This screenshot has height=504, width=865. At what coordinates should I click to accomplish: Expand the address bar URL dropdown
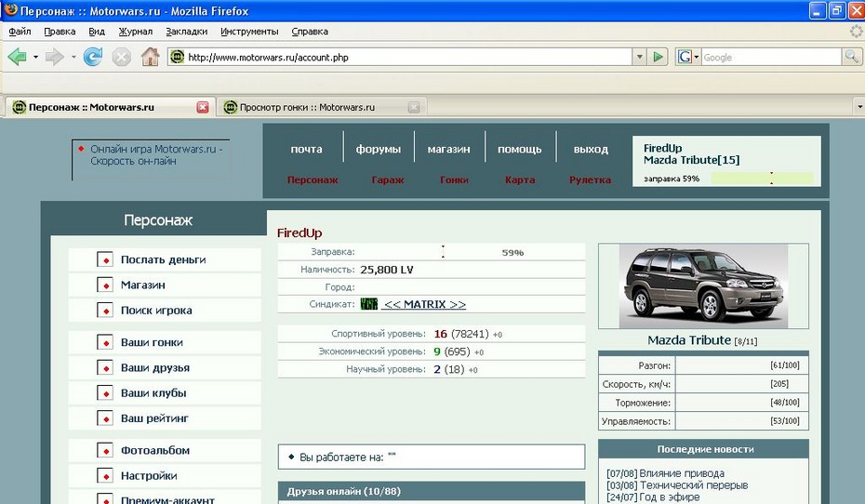pyautogui.click(x=639, y=57)
